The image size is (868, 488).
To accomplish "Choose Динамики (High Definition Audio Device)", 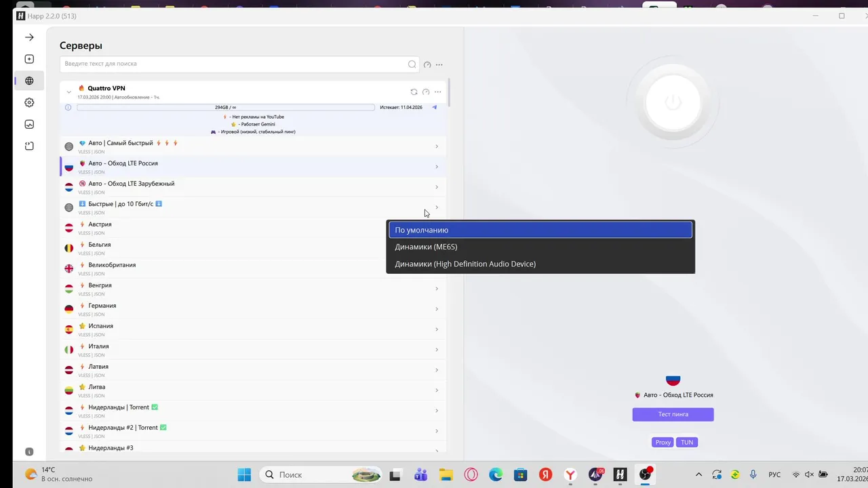I will click(540, 264).
